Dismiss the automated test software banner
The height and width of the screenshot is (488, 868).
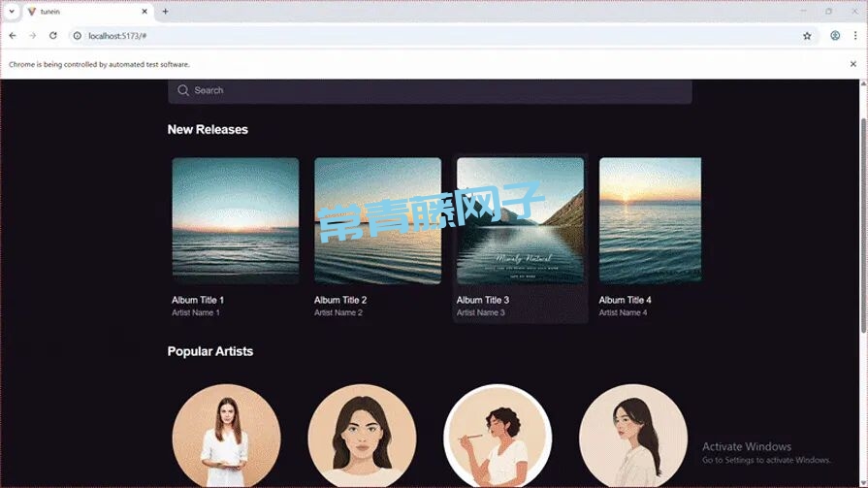pos(853,64)
